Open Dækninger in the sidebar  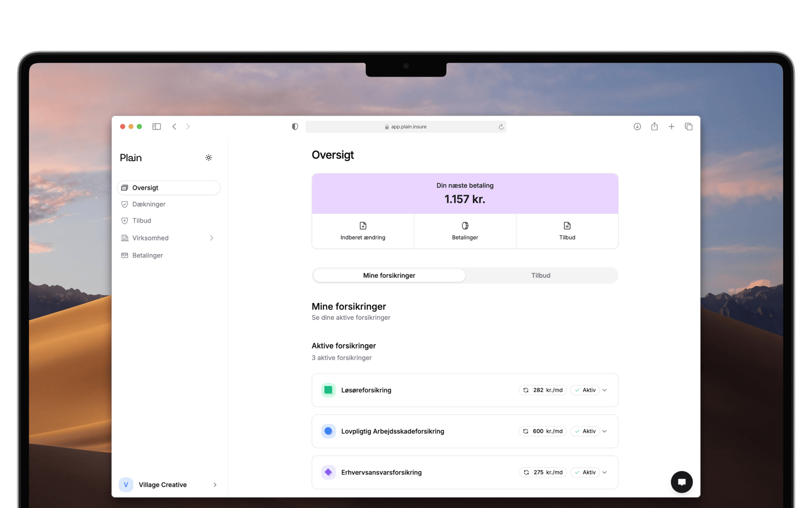[x=168, y=204]
